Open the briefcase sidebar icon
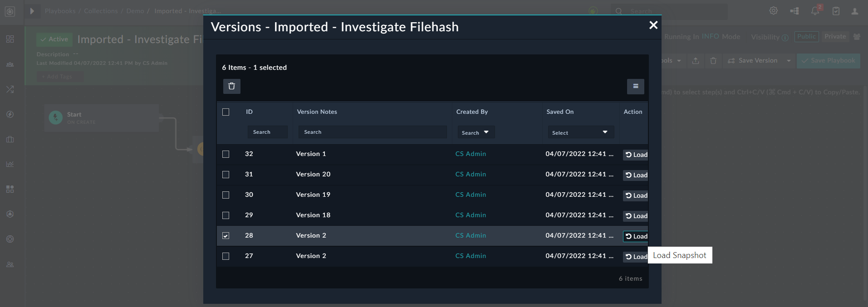The height and width of the screenshot is (307, 868). [10, 139]
